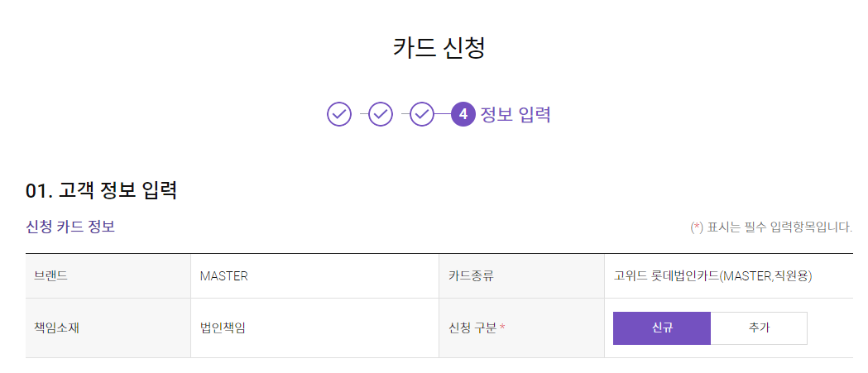Image resolution: width=868 pixels, height=373 pixels.
Task: Click the third completed step checkmark icon
Action: [x=422, y=114]
